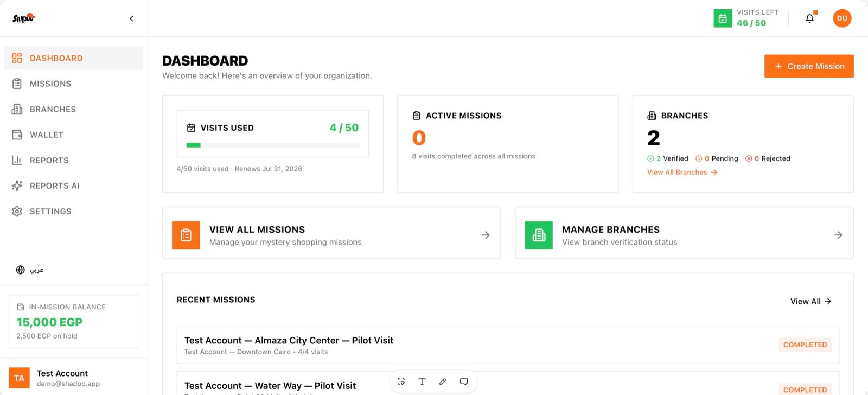
Task: Open the View All Branches link
Action: pos(682,173)
